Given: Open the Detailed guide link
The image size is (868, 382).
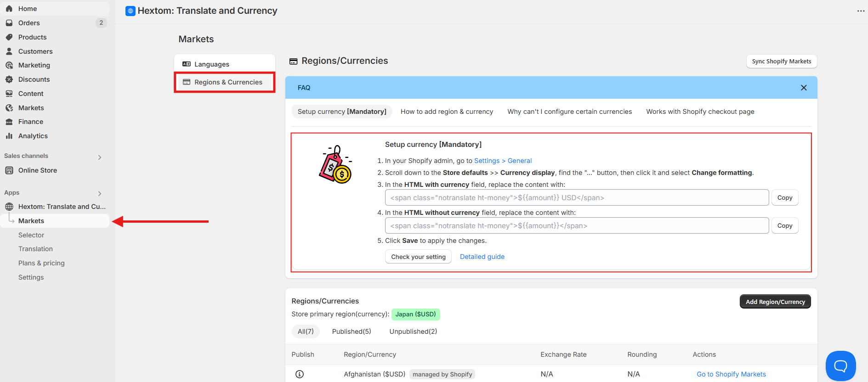Looking at the screenshot, I should tap(482, 257).
